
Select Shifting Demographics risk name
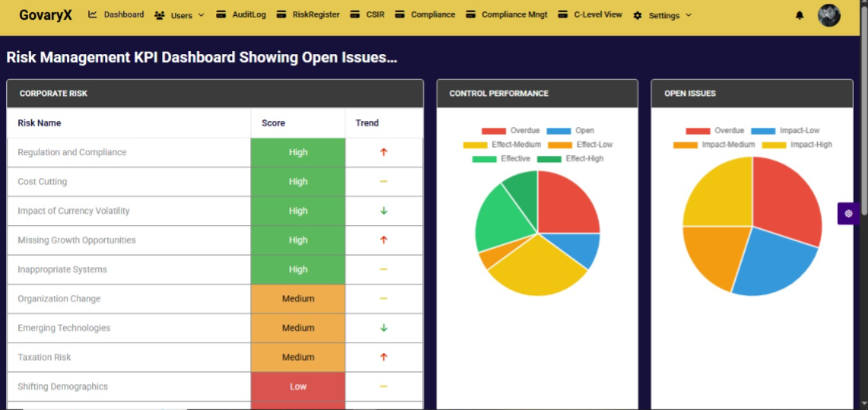pyautogui.click(x=63, y=386)
